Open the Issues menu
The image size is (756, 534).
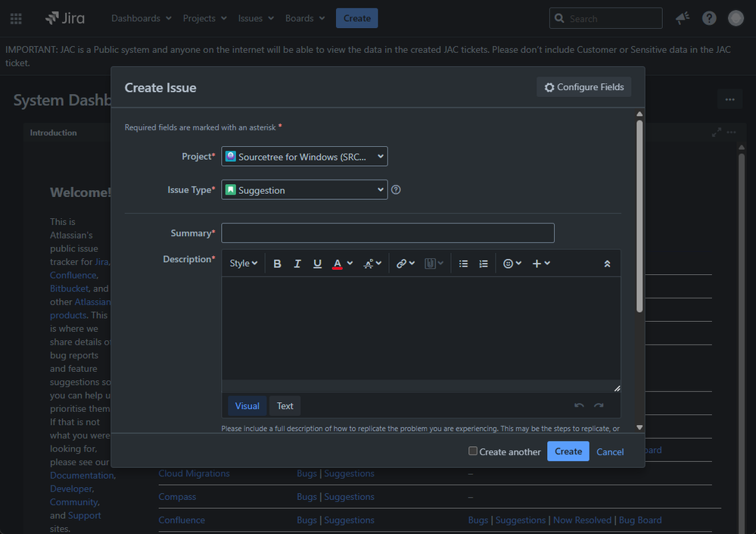pyautogui.click(x=256, y=18)
